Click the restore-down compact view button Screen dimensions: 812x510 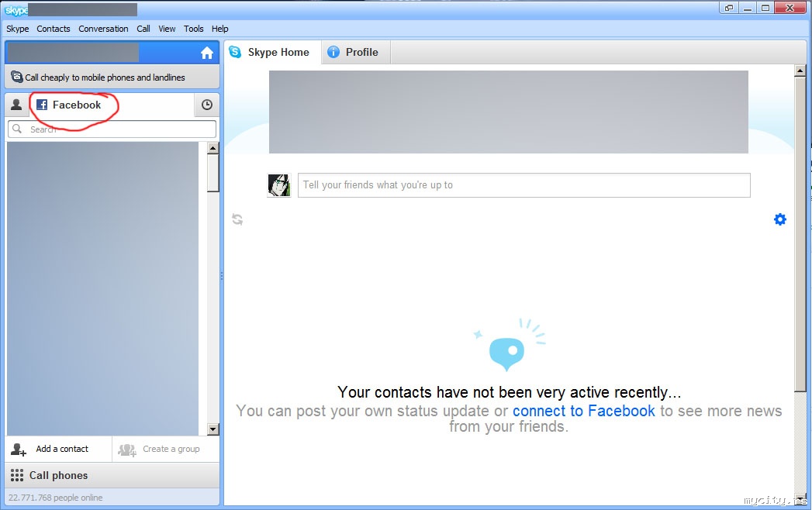point(729,8)
